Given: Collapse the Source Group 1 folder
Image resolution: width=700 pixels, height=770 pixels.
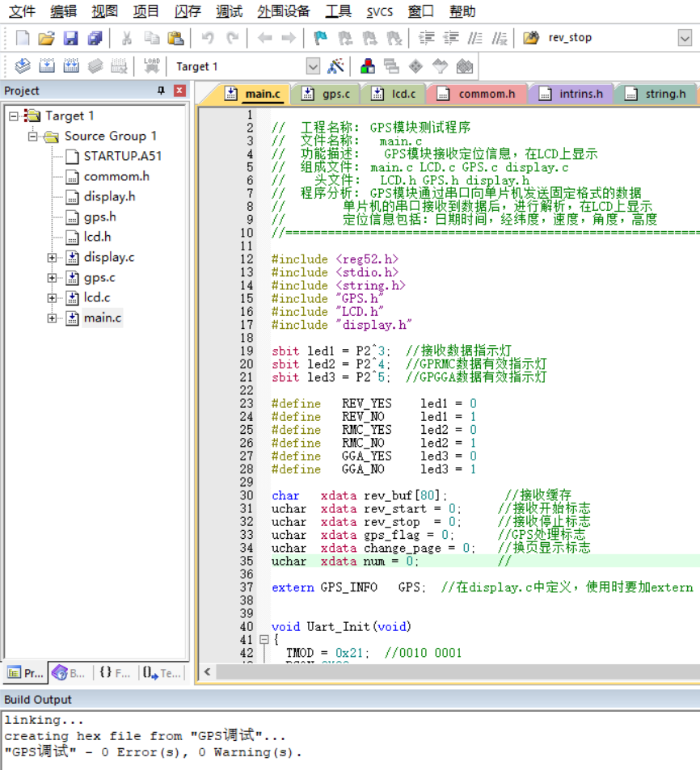Looking at the screenshot, I should click(x=33, y=136).
